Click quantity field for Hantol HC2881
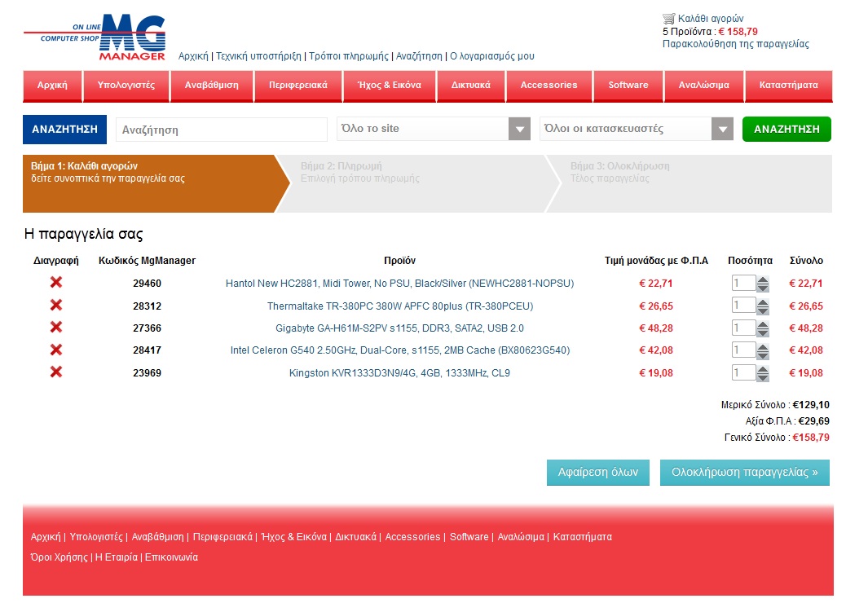The image size is (868, 603). (x=743, y=284)
